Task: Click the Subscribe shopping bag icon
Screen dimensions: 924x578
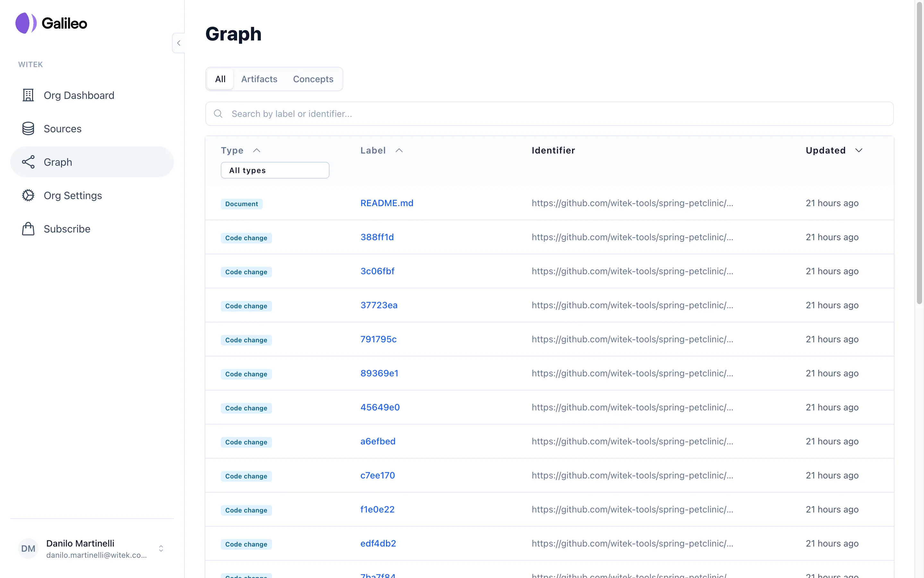Action: point(28,229)
